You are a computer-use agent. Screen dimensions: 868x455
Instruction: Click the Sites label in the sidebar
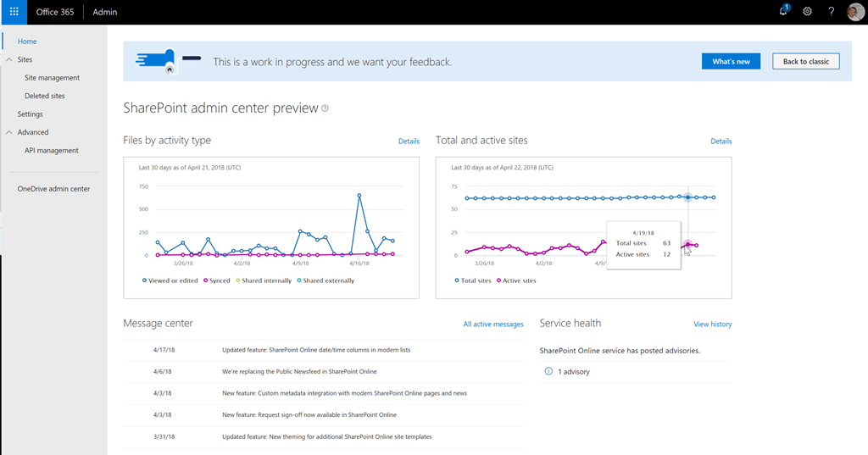pyautogui.click(x=25, y=60)
